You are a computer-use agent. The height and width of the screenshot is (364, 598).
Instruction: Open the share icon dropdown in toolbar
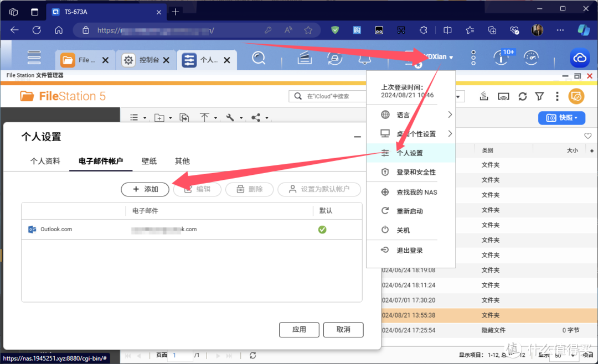pos(258,118)
